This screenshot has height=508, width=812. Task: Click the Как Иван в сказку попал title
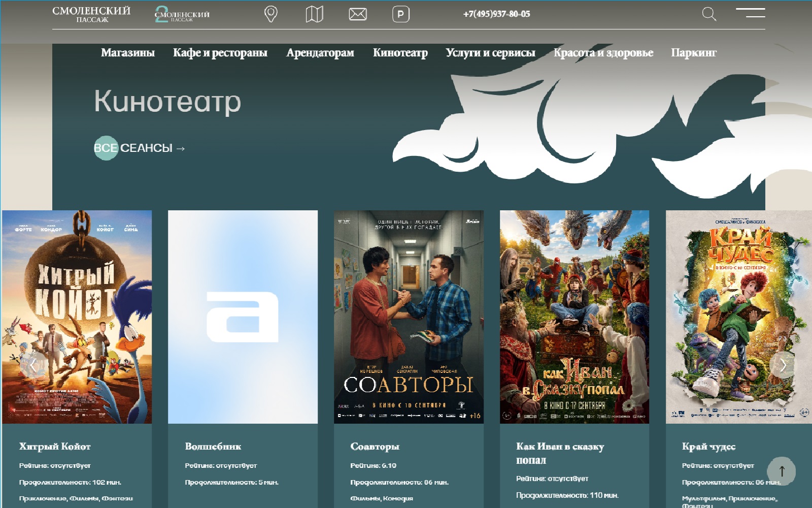(x=560, y=453)
